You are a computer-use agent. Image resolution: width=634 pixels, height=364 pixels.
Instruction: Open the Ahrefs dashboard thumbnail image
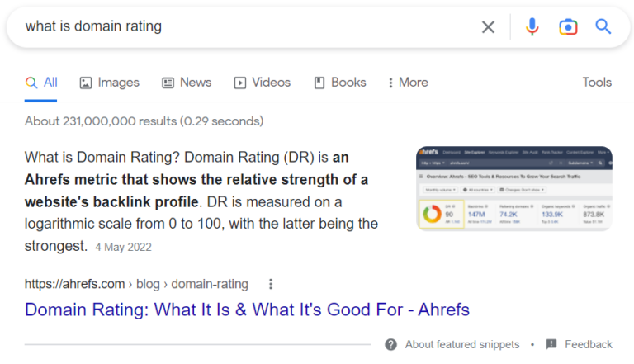[x=514, y=188]
